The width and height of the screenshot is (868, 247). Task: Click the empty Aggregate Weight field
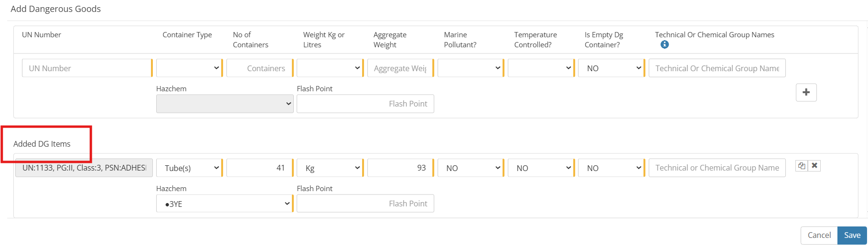tap(399, 68)
